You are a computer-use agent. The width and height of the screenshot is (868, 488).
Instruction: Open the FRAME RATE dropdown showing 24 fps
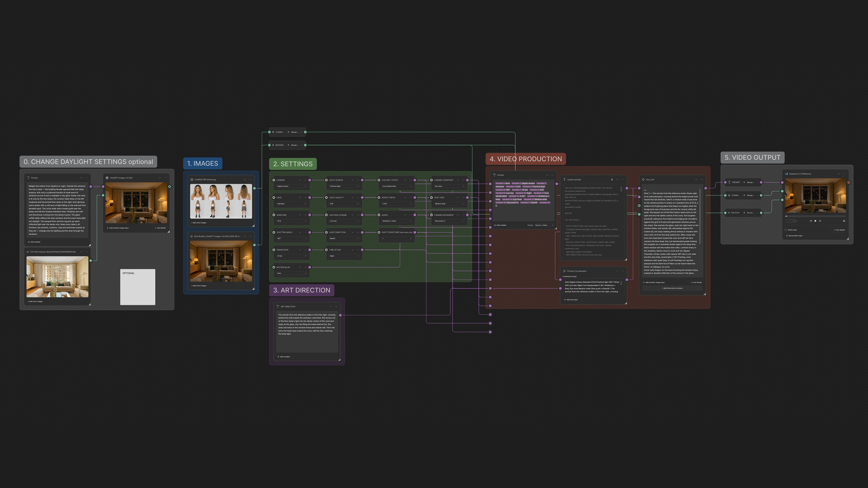292,256
